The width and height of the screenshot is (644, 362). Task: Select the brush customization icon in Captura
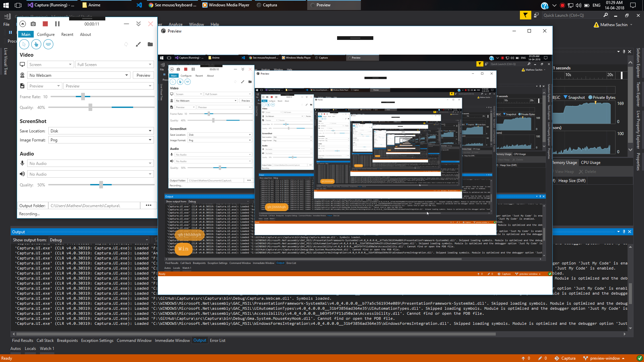tap(138, 44)
